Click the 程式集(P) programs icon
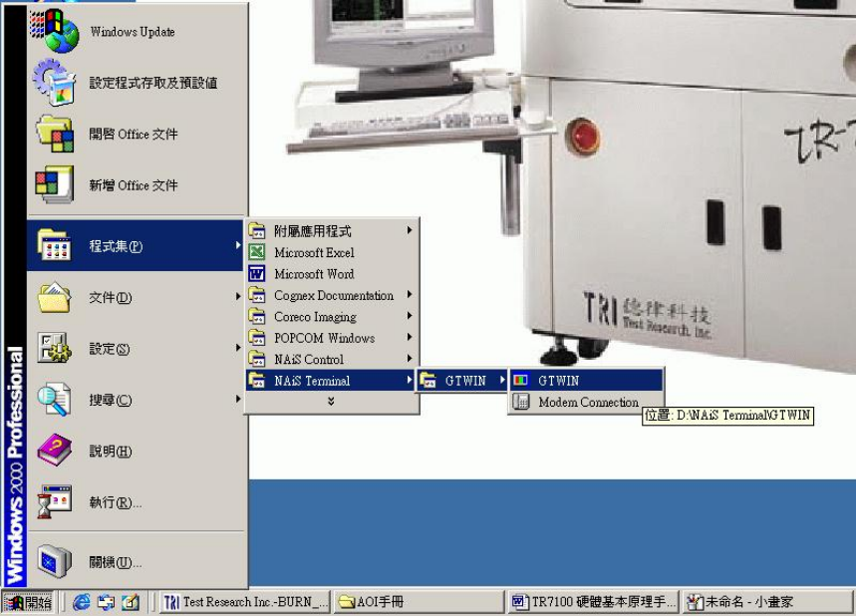The width and height of the screenshot is (856, 616). (54, 245)
